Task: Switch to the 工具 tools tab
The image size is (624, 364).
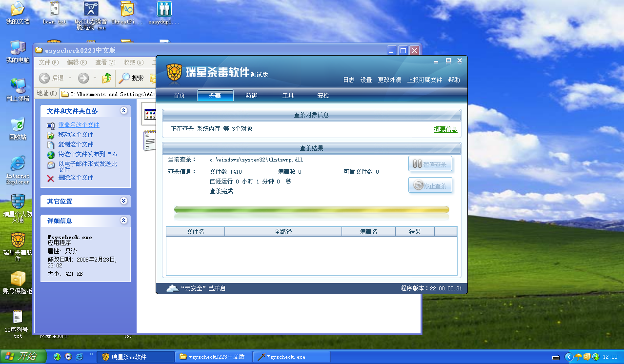Action: 288,96
